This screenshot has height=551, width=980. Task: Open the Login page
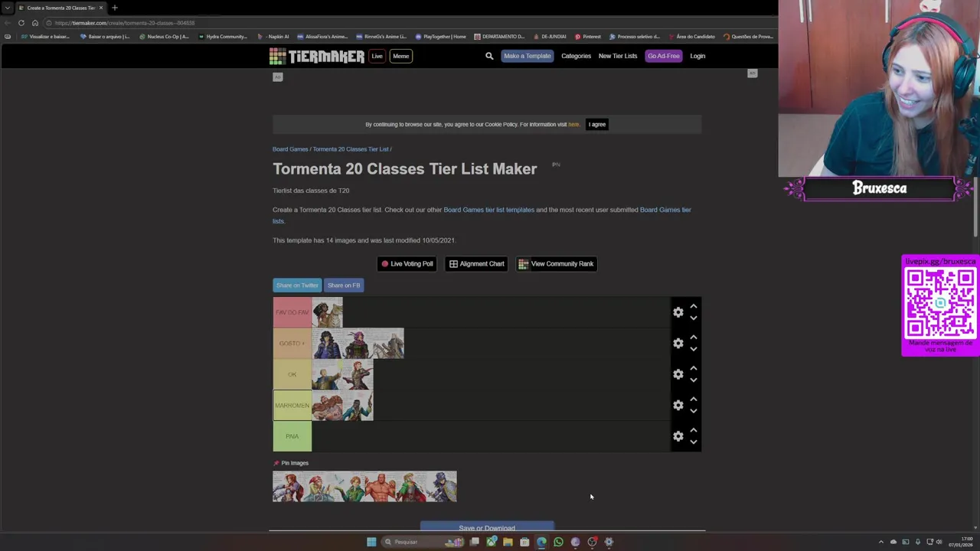click(x=697, y=56)
